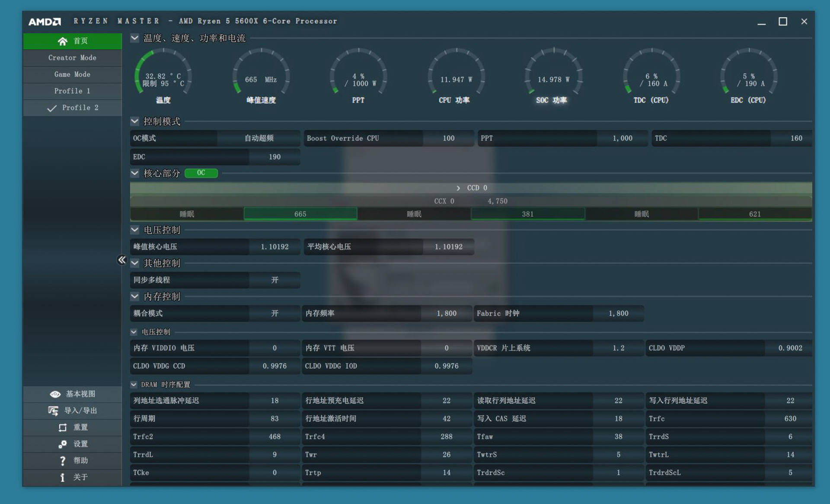Click the EDC (CPU) gauge
This screenshot has height=504, width=830.
(x=749, y=72)
